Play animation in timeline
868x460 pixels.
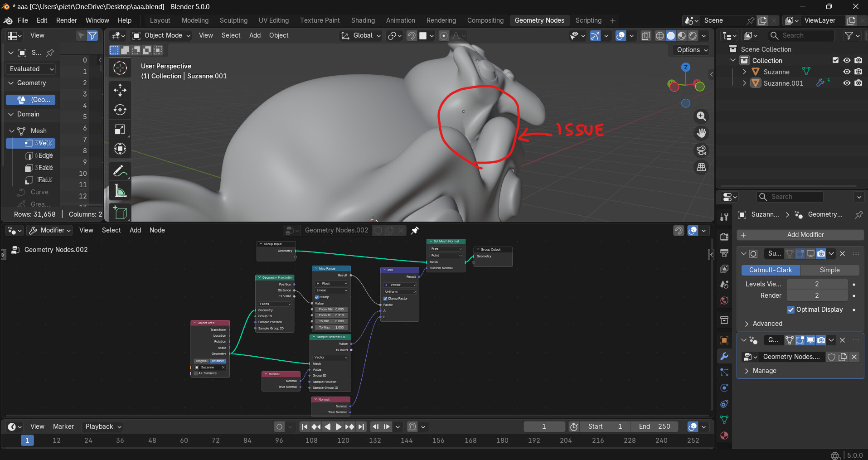pyautogui.click(x=338, y=426)
